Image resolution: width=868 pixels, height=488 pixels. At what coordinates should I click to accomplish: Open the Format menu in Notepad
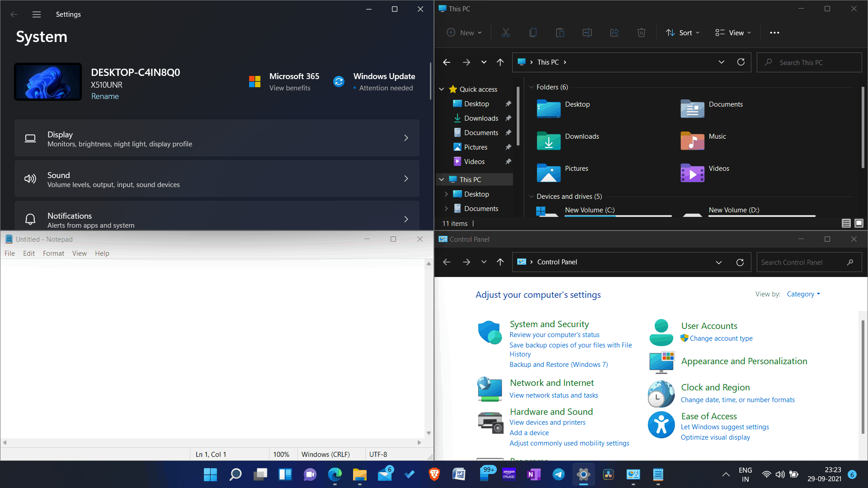(53, 253)
